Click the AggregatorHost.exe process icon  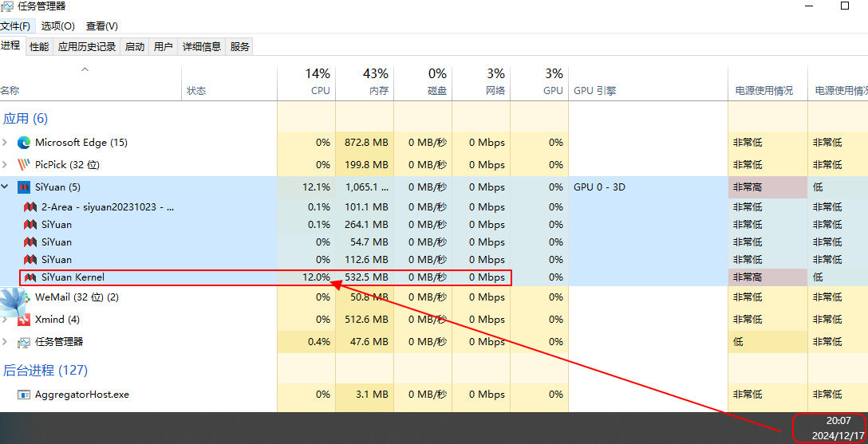pyautogui.click(x=24, y=395)
